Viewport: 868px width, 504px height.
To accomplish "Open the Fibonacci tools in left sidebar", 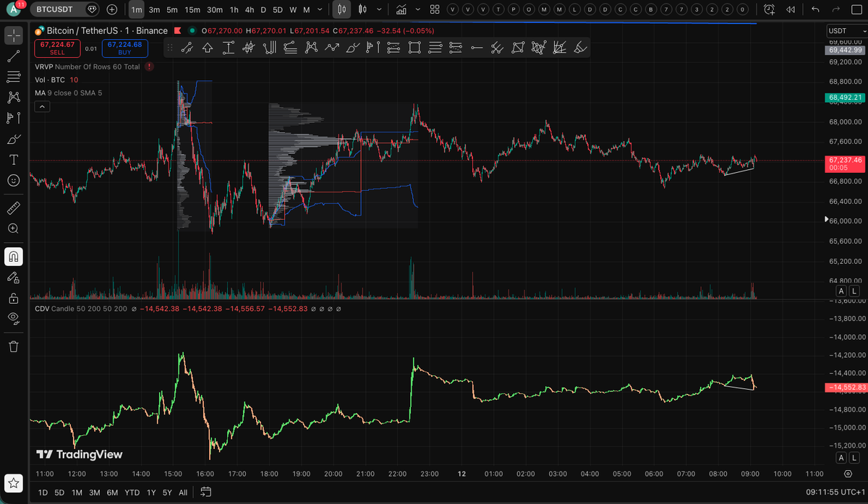I will click(13, 77).
